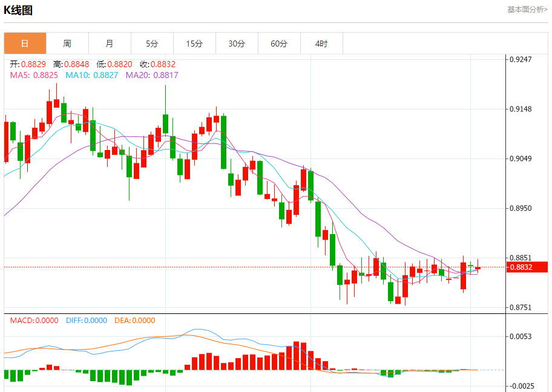Open the 15分 interval tab
This screenshot has height=392, width=552.
tap(194, 44)
